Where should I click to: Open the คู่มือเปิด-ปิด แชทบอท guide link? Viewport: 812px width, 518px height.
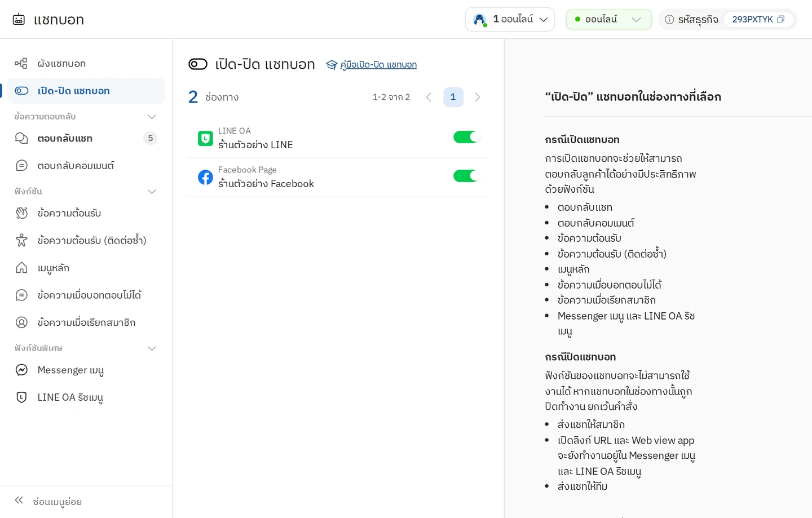pos(378,65)
